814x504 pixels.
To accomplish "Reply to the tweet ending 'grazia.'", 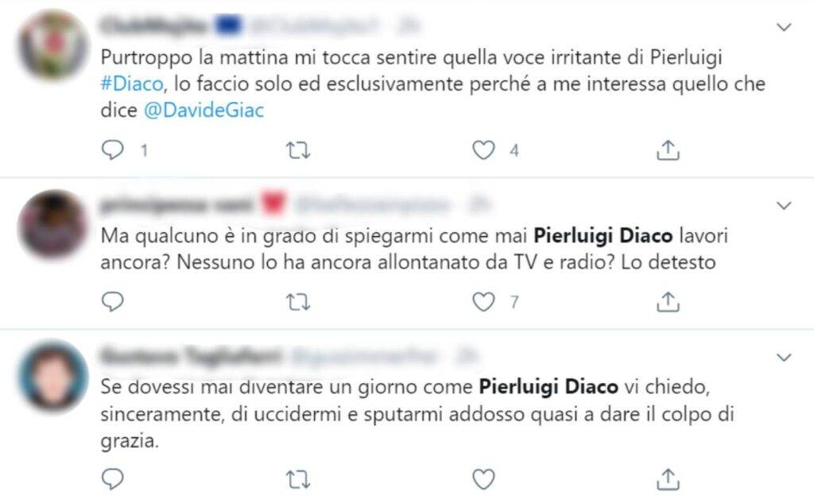I will 112,479.
